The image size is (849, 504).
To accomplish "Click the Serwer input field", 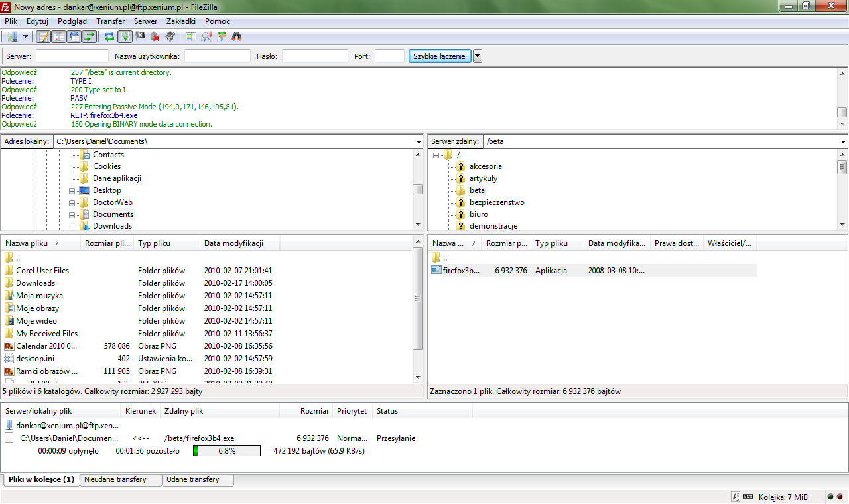I will click(x=72, y=56).
